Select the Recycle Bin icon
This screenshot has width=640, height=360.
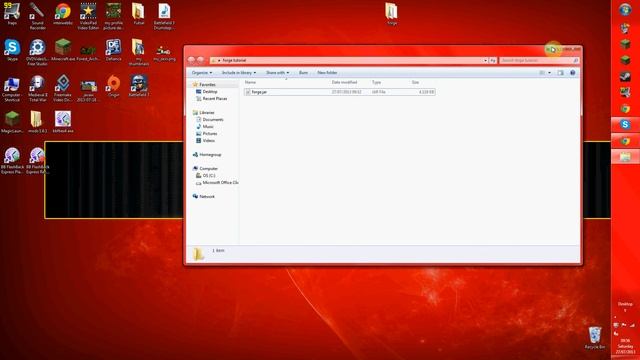click(x=595, y=337)
